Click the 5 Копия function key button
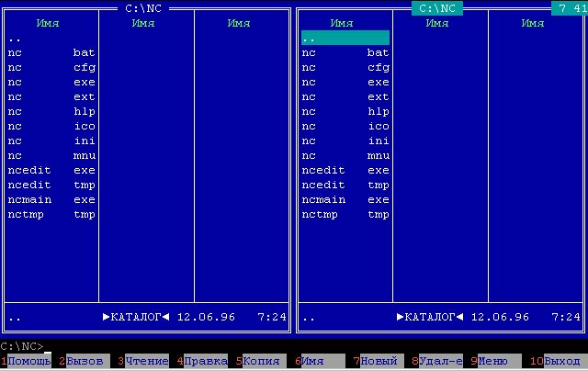Screen dimensions: 588x371 (261, 361)
